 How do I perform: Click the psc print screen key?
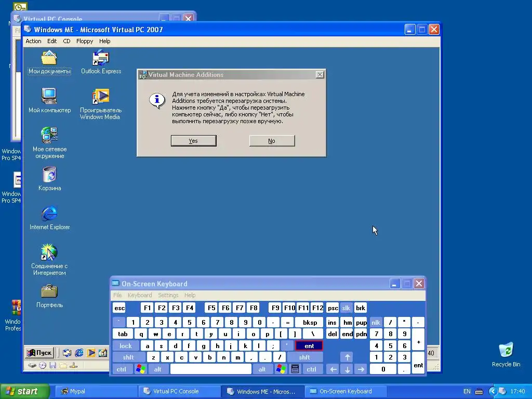[332, 308]
